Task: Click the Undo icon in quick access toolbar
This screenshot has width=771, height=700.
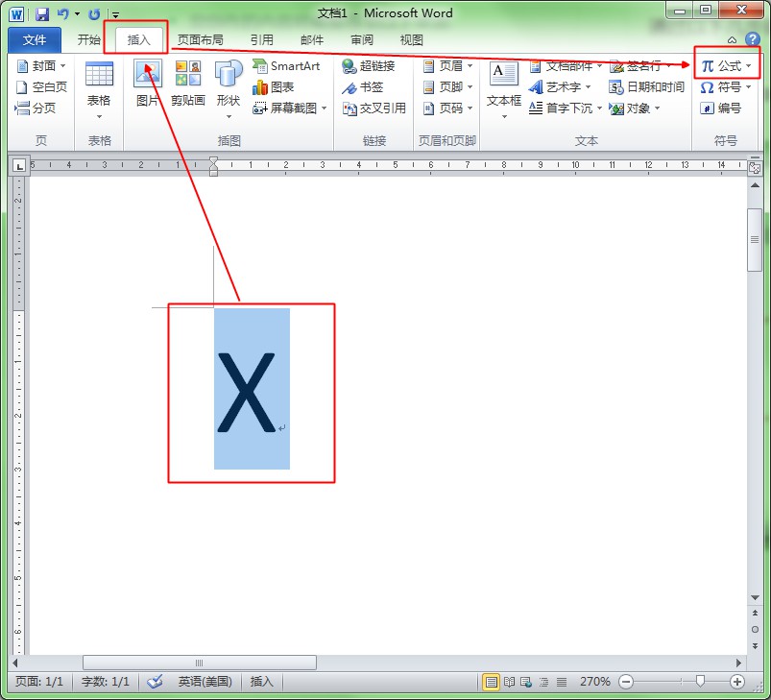Action: pyautogui.click(x=62, y=14)
